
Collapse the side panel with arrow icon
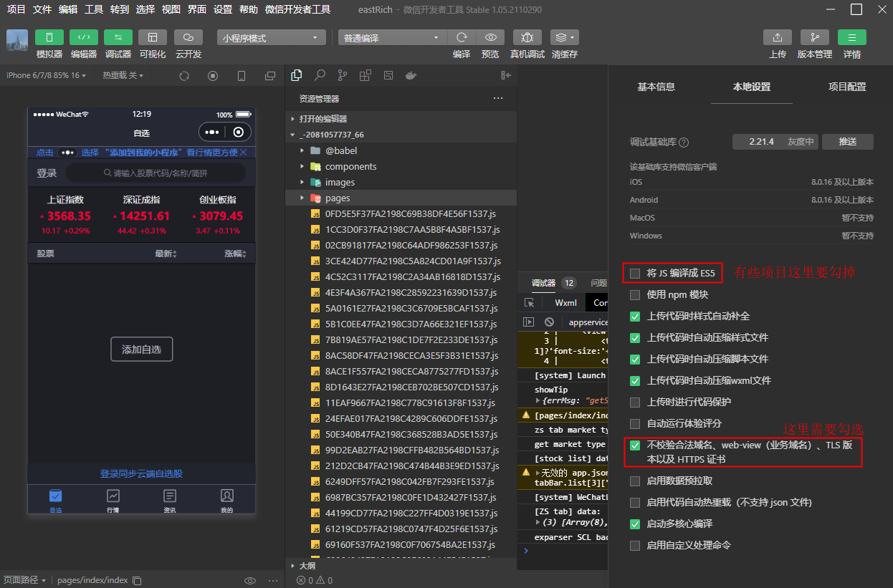(506, 75)
